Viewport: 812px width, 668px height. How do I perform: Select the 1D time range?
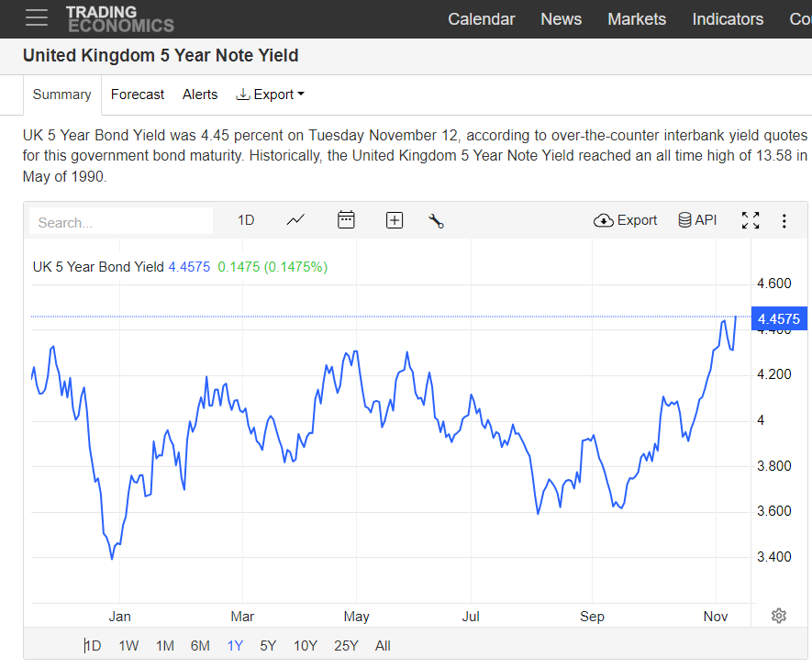(x=93, y=646)
